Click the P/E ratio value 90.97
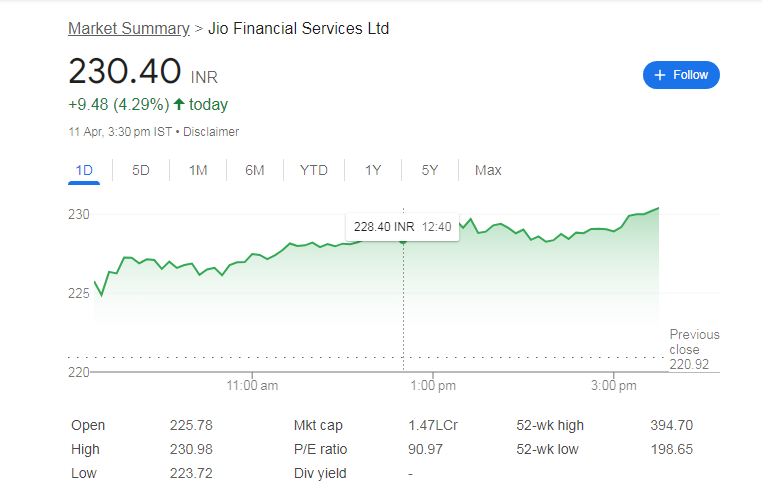 tap(426, 449)
